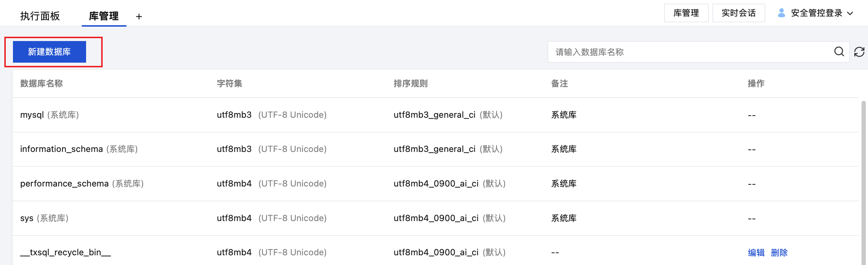Select the 库管理 tab
The image size is (868, 265).
[x=104, y=16]
